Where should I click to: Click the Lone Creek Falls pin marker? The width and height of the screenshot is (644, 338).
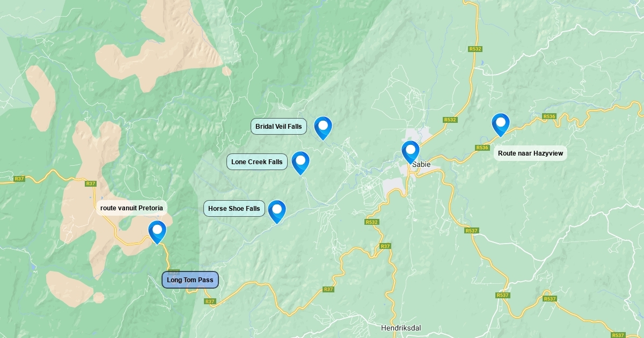tap(301, 163)
